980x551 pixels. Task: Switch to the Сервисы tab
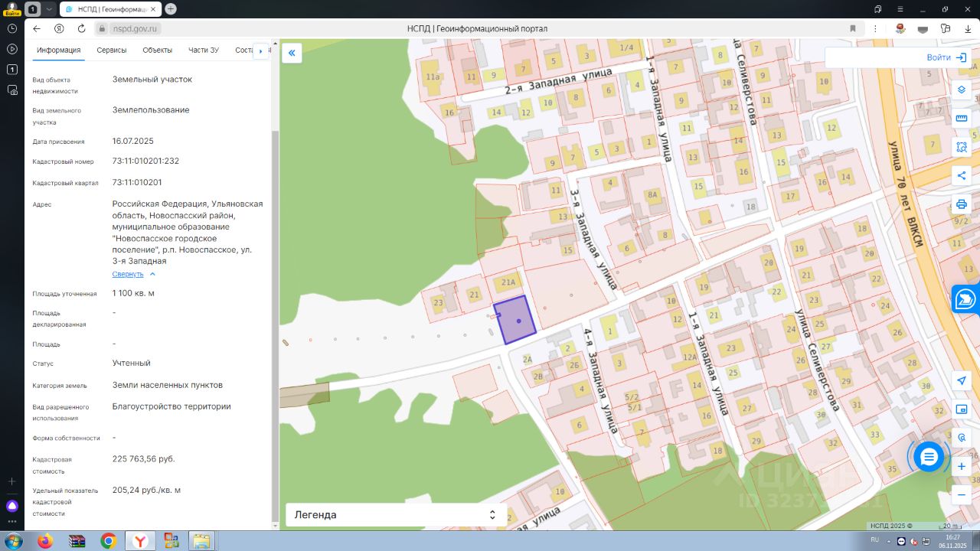[112, 51]
